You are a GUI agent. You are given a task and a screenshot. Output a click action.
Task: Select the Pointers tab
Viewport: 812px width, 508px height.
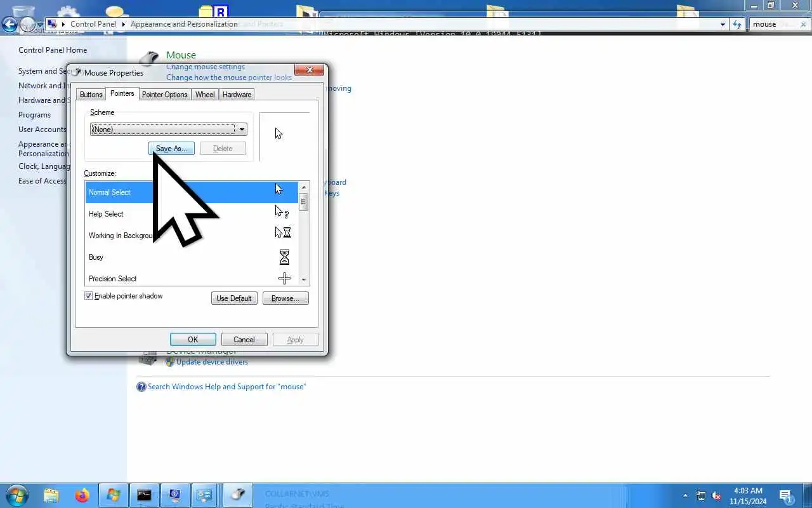(x=122, y=93)
